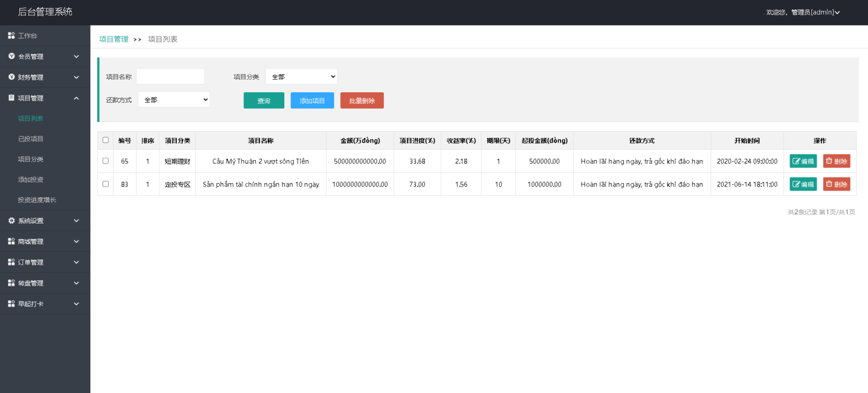Click the 财务管理 sidebar icon
Image resolution: width=868 pixels, height=393 pixels.
point(11,77)
